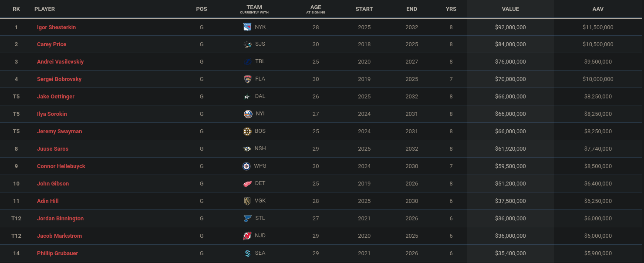Open Phillip Grubauer's player link
Screen dimensions: 644x263
[x=57, y=253]
